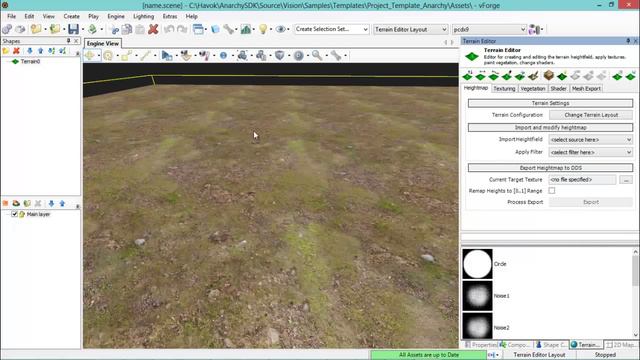Open the Extras menu

click(x=170, y=16)
